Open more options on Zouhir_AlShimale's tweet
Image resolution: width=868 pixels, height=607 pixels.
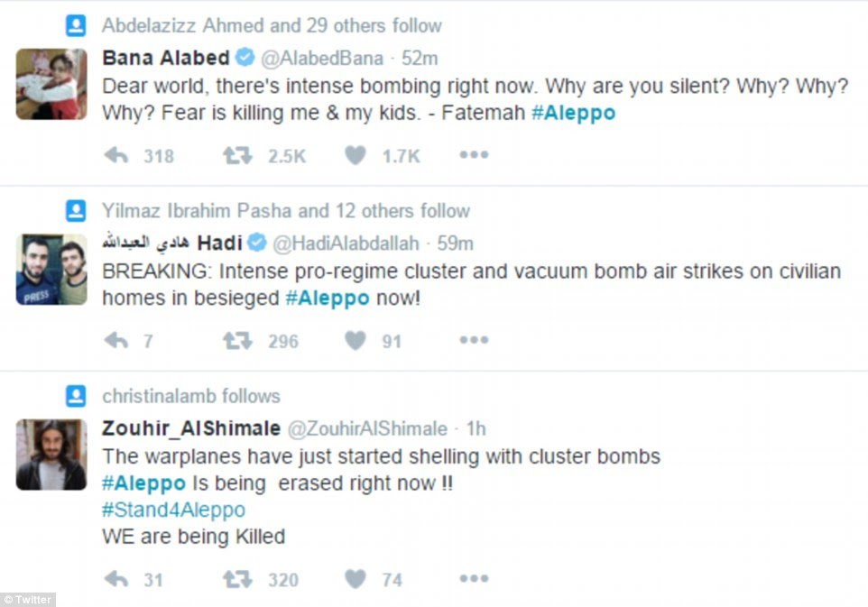(474, 578)
